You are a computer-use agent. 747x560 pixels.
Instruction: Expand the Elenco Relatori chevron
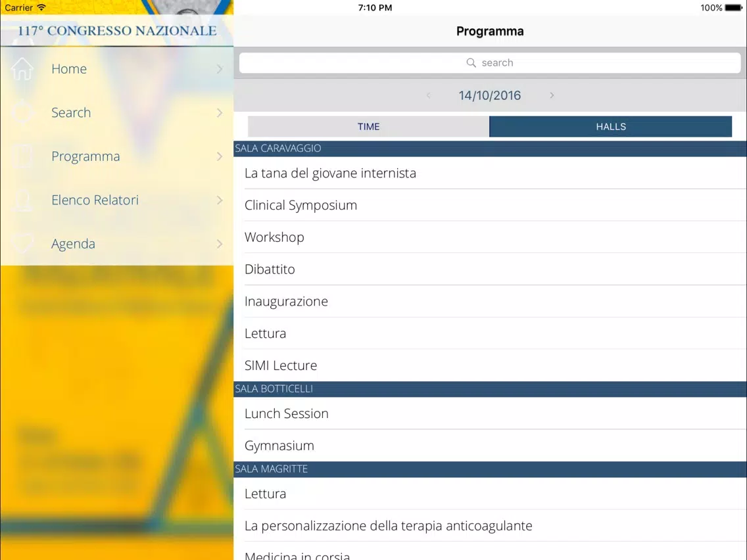pos(220,200)
